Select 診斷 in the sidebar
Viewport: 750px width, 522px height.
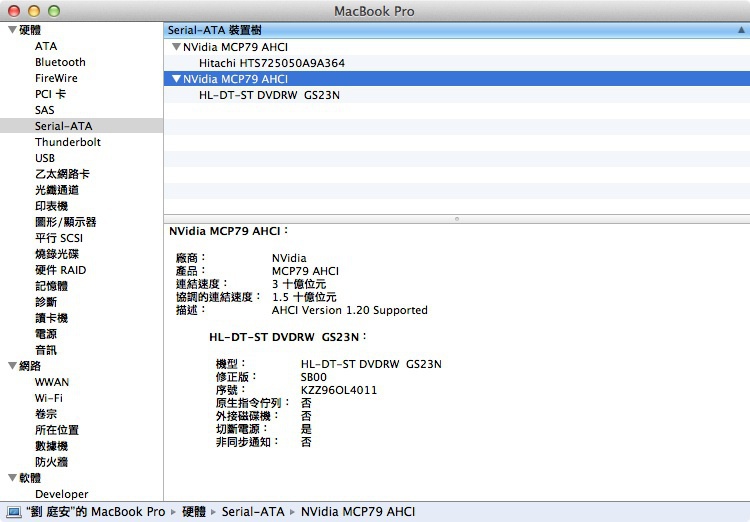click(46, 302)
